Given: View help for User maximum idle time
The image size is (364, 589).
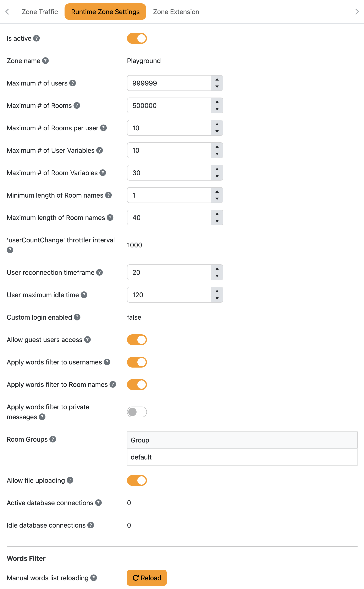Looking at the screenshot, I should (84, 295).
